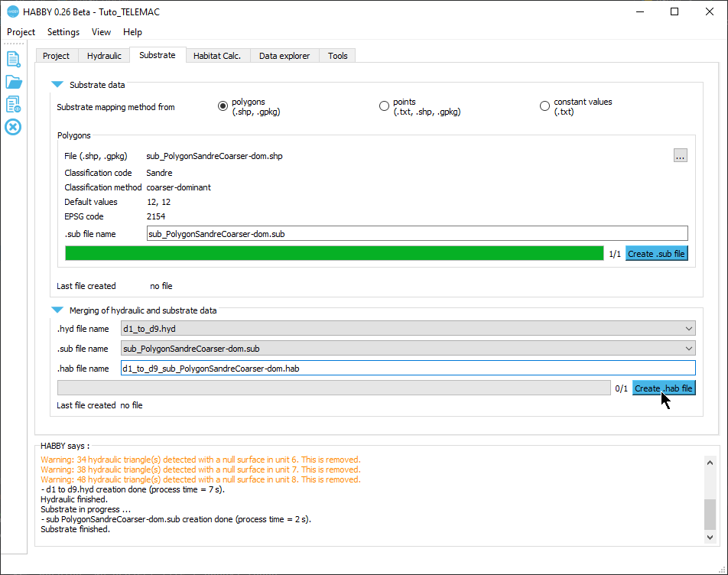728x575 pixels.
Task: Collapse the Substrate data section
Action: coord(57,85)
